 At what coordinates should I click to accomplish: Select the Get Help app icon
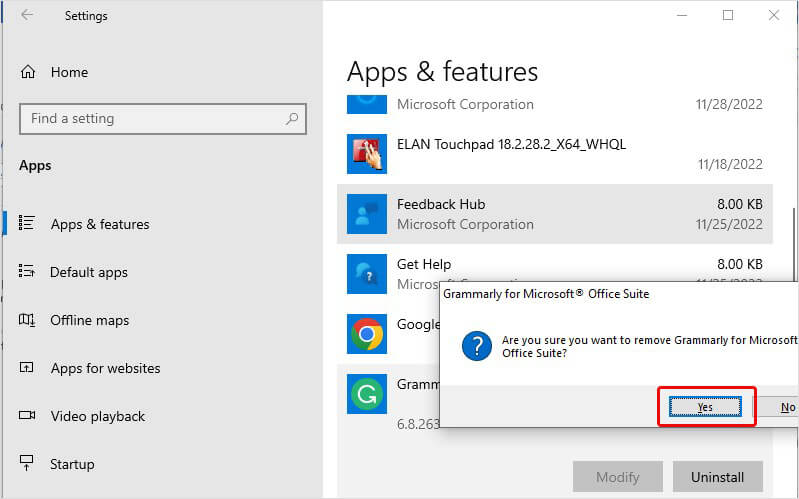point(367,274)
